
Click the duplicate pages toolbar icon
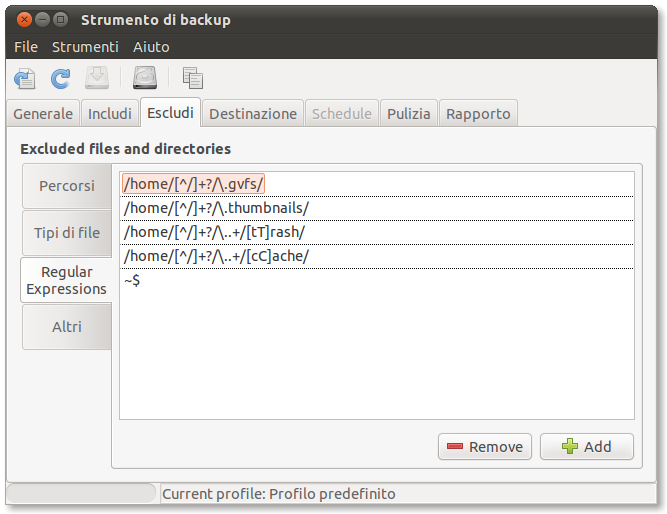tap(193, 77)
